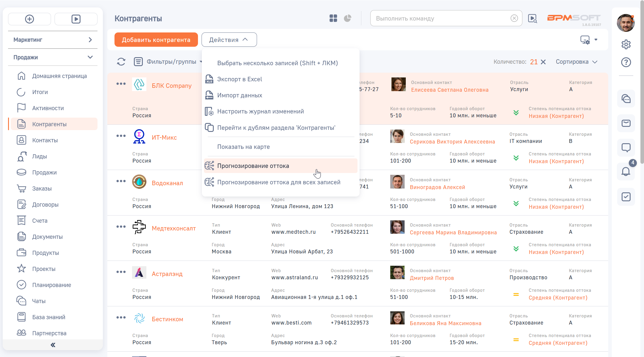Click the process log icon near the logo
This screenshot has height=357, width=644.
(532, 18)
